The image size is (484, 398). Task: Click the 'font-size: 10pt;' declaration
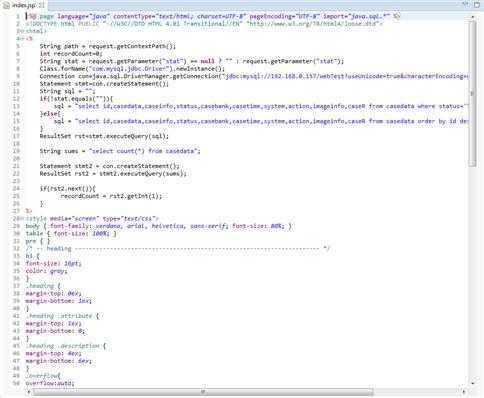pos(53,264)
